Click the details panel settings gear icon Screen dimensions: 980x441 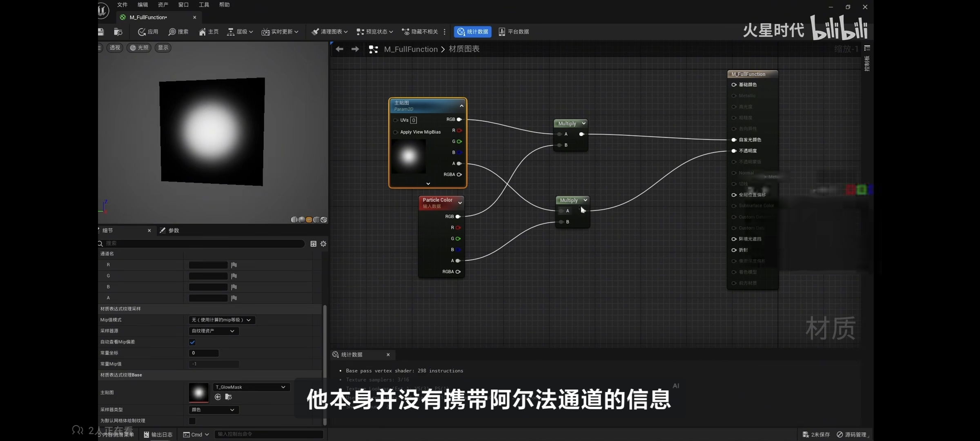(x=323, y=244)
